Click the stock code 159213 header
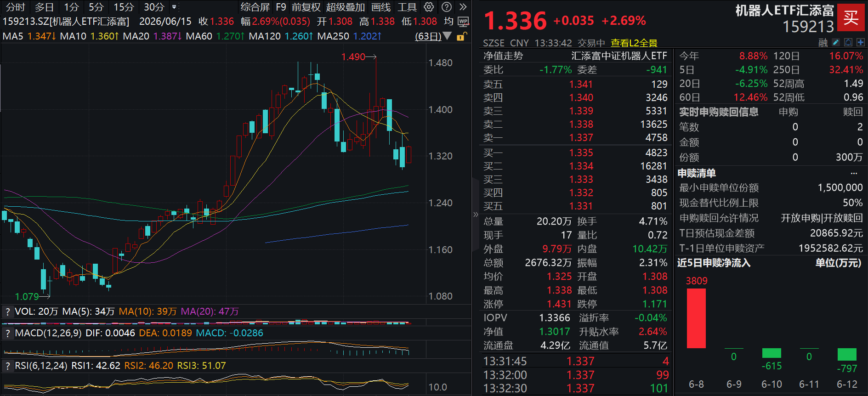This screenshot has width=868, height=396. (x=808, y=27)
